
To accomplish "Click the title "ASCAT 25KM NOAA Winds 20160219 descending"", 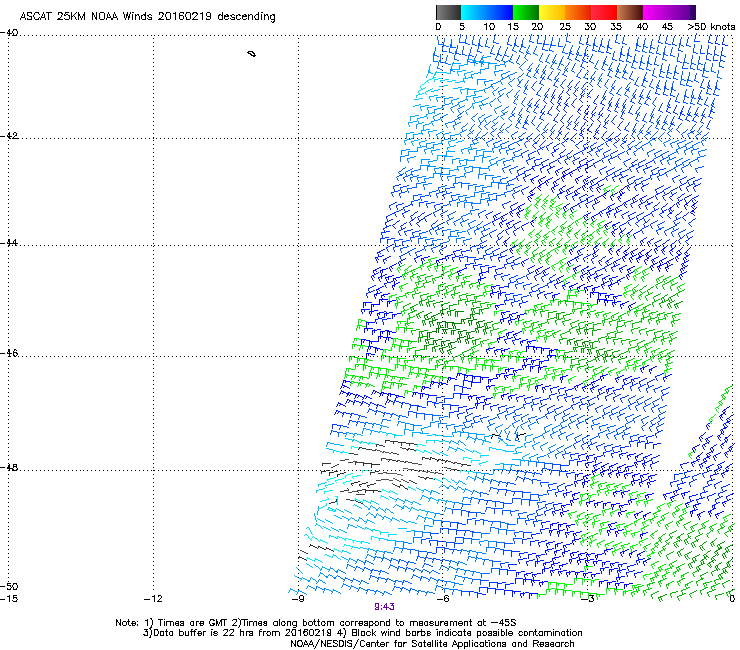I will tap(147, 17).
